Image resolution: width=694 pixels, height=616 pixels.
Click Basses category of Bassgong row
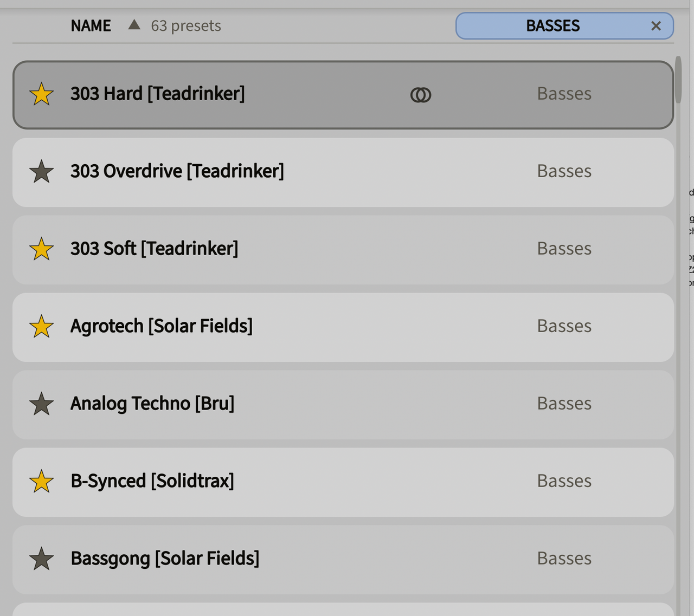point(564,559)
